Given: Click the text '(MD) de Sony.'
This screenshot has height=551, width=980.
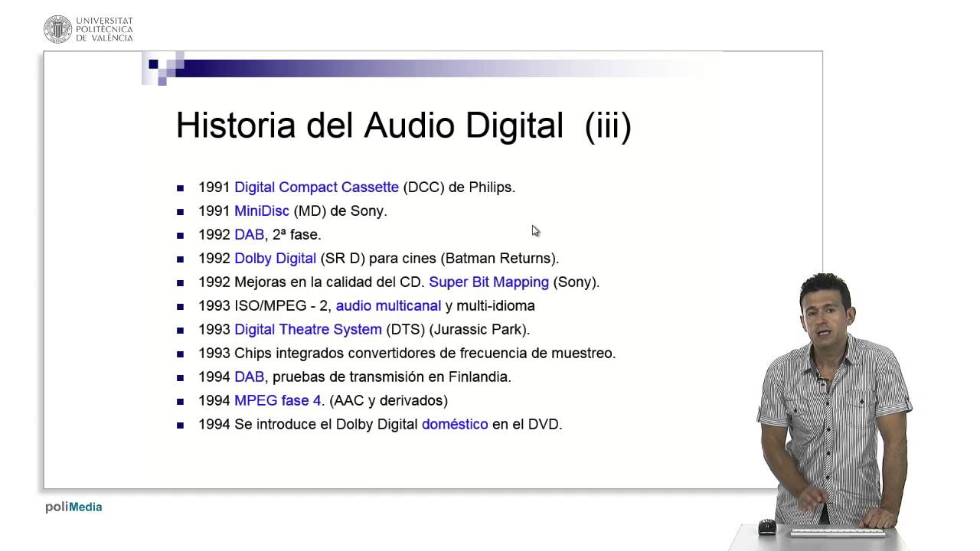Looking at the screenshot, I should coord(341,211).
